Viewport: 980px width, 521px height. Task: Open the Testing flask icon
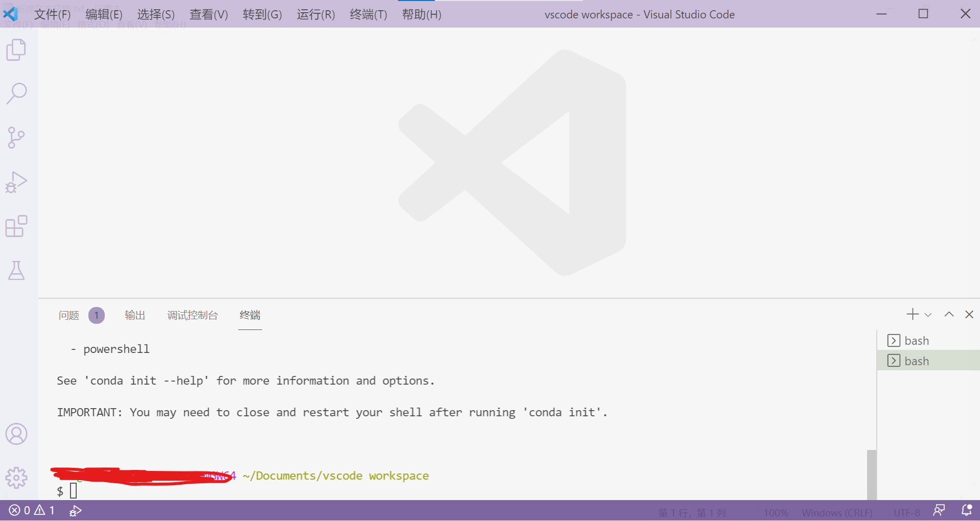click(x=16, y=270)
